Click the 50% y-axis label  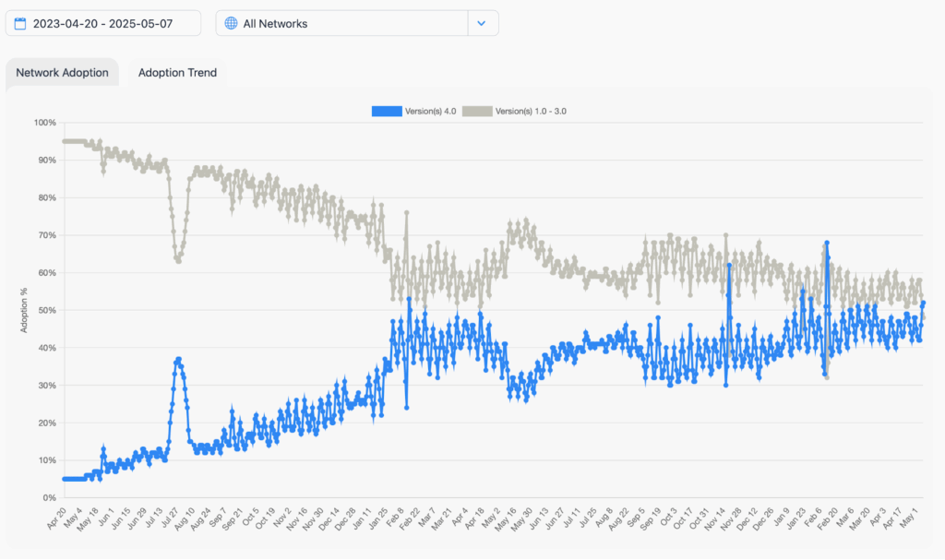47,310
